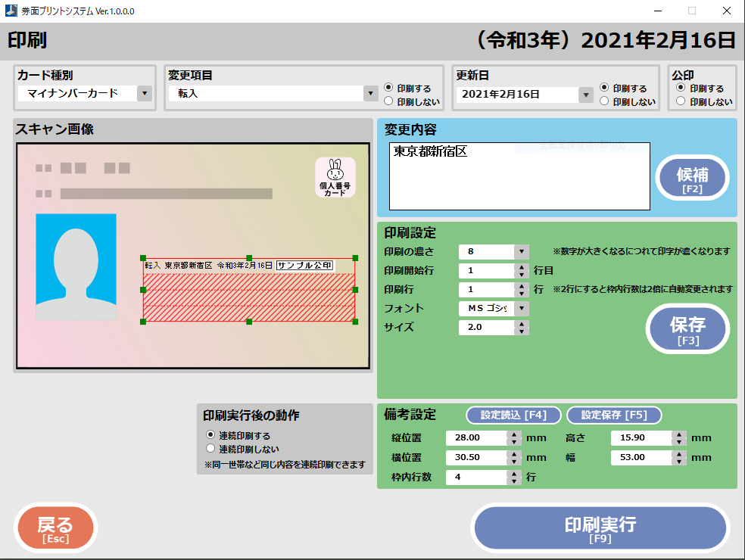
Task: Open the カード種別 dropdown
Action: 144,94
